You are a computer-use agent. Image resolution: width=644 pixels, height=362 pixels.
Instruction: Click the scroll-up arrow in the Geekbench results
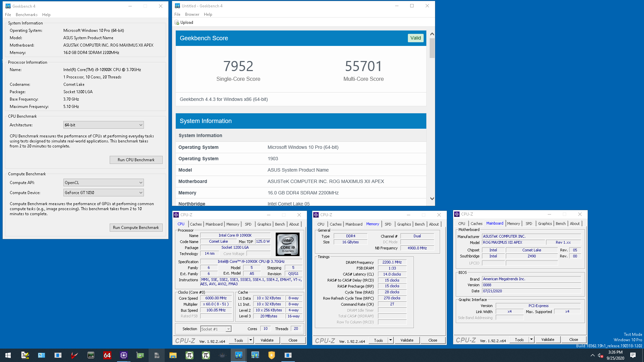click(432, 34)
